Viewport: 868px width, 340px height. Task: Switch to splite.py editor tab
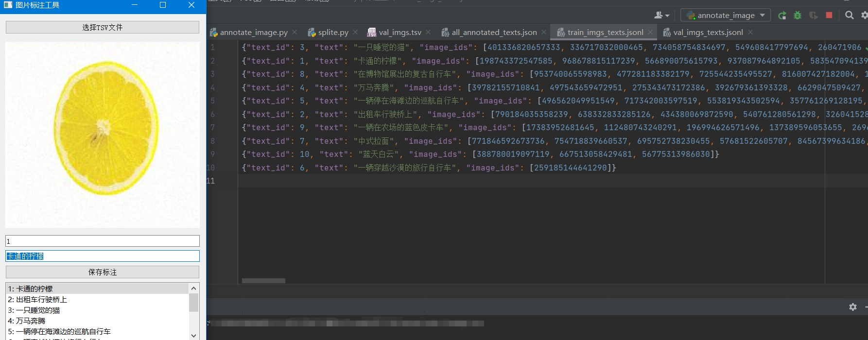click(333, 32)
